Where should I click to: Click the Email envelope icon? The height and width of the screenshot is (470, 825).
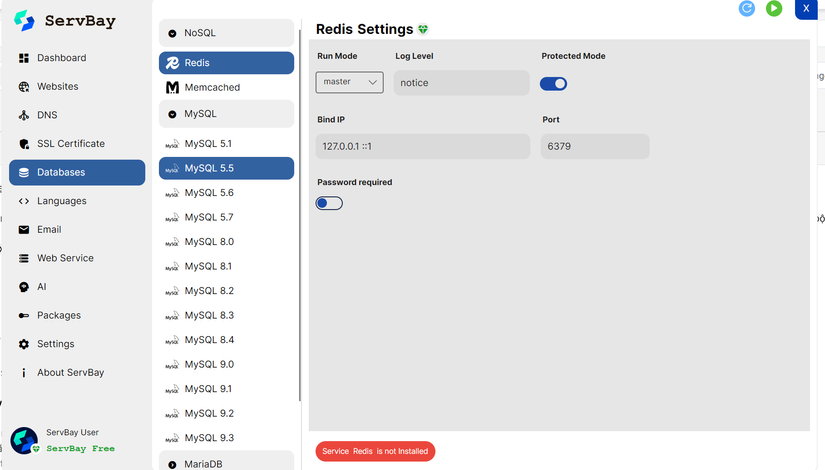(24, 229)
